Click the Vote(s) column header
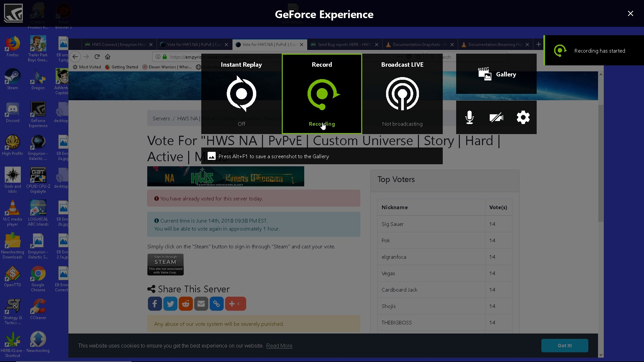The width and height of the screenshot is (644, 362). click(x=498, y=207)
